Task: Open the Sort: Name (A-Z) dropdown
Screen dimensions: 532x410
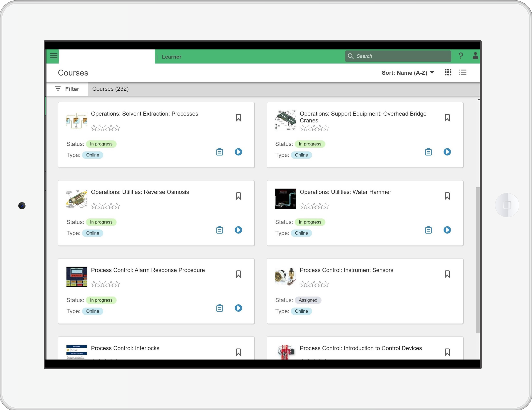Action: (408, 72)
